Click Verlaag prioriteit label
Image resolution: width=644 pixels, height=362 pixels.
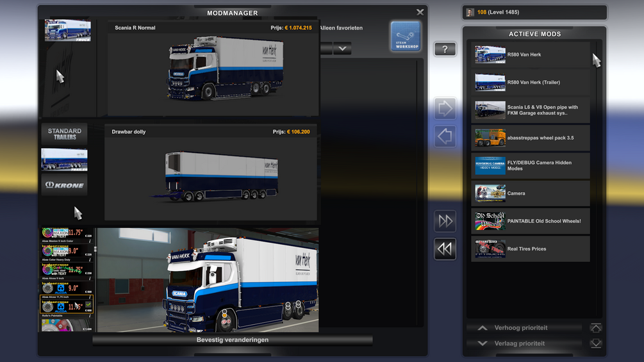520,343
